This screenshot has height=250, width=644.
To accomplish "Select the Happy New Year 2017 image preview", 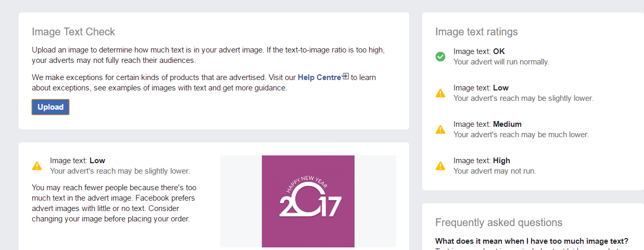I will coord(308,201).
